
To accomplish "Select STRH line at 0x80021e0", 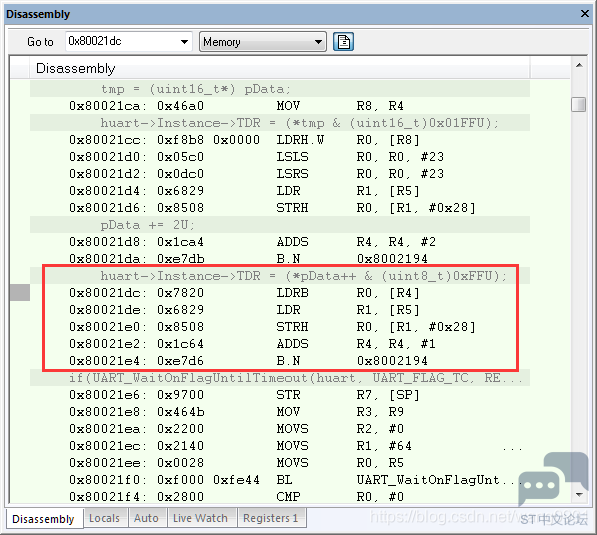I will (280, 327).
